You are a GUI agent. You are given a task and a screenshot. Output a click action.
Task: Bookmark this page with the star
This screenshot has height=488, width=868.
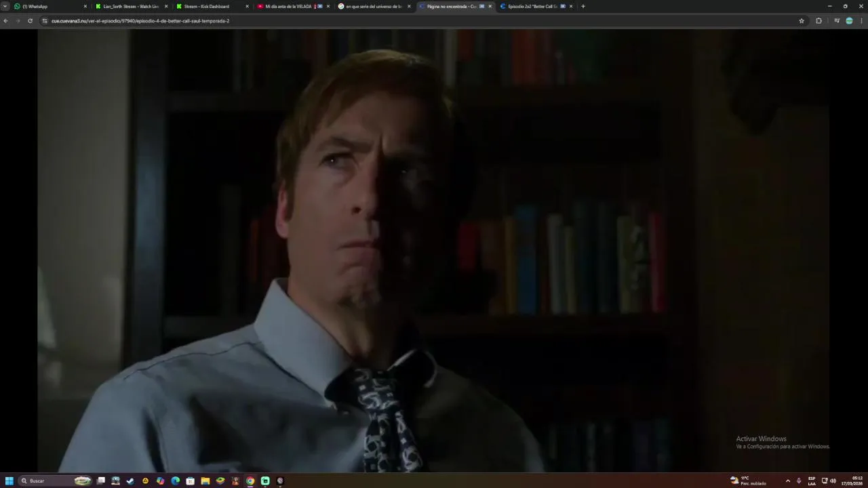802,21
